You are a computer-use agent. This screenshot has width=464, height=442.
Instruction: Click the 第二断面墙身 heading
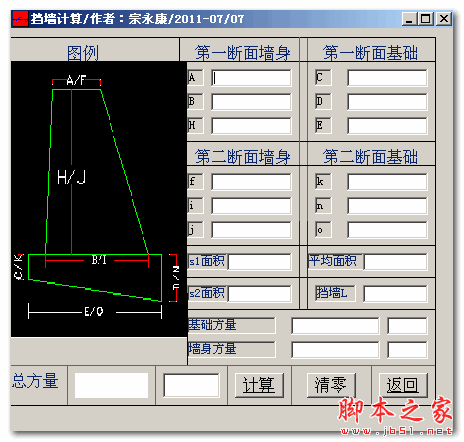242,157
